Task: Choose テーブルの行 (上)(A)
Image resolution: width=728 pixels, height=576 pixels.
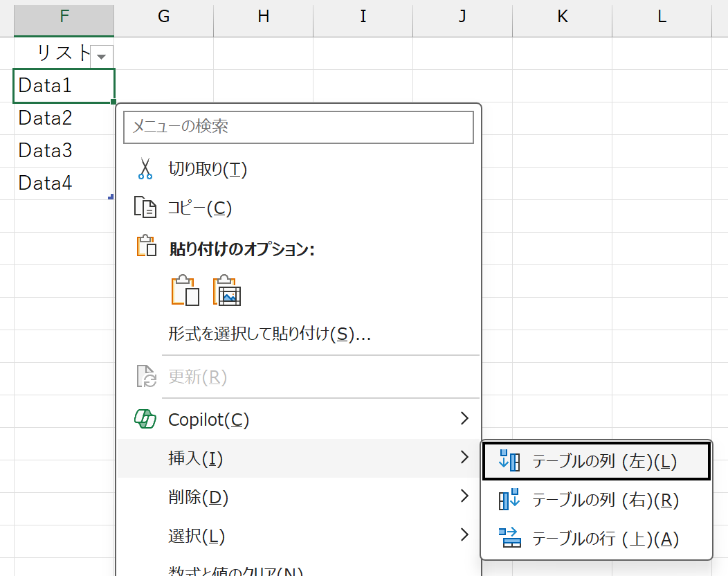Action: click(x=597, y=539)
